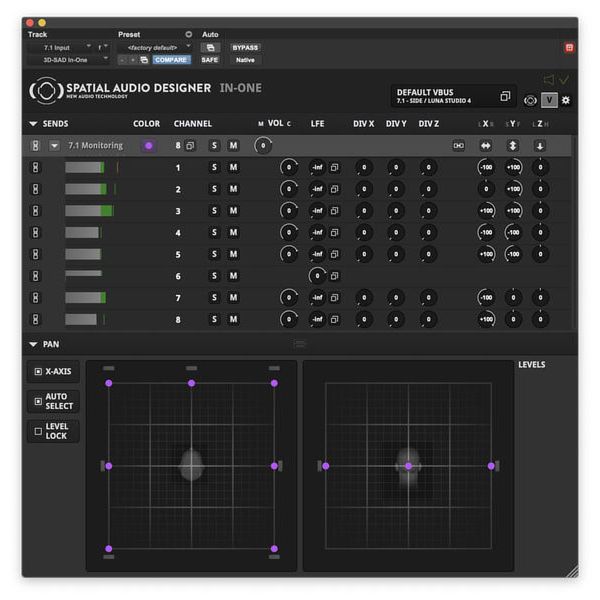600x600 pixels.
Task: Solo channel 1
Action: tap(214, 167)
